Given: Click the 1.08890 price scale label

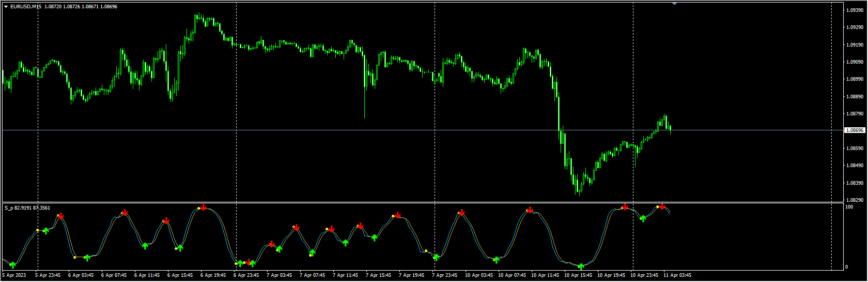Looking at the screenshot, I should click(854, 96).
